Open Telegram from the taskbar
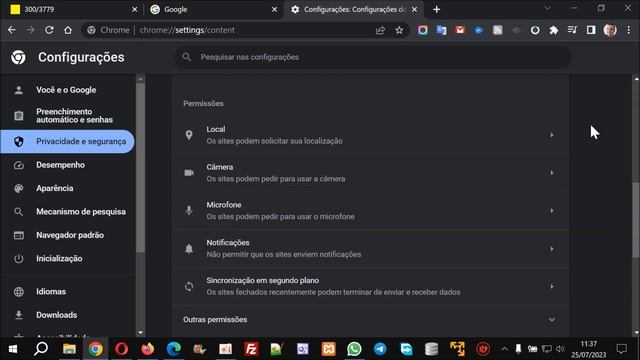Viewport: 640px width, 360px height. (x=380, y=349)
